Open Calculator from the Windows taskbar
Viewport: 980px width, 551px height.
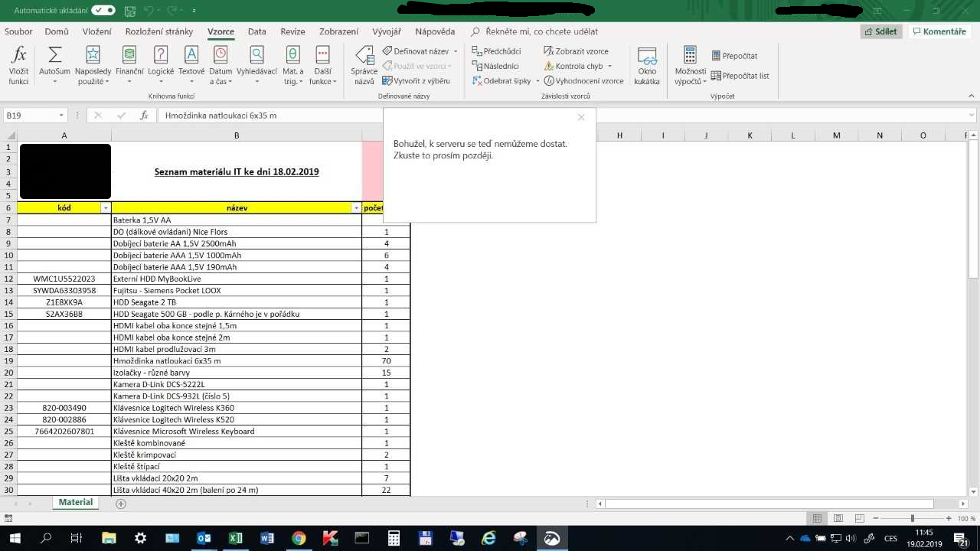tap(394, 538)
